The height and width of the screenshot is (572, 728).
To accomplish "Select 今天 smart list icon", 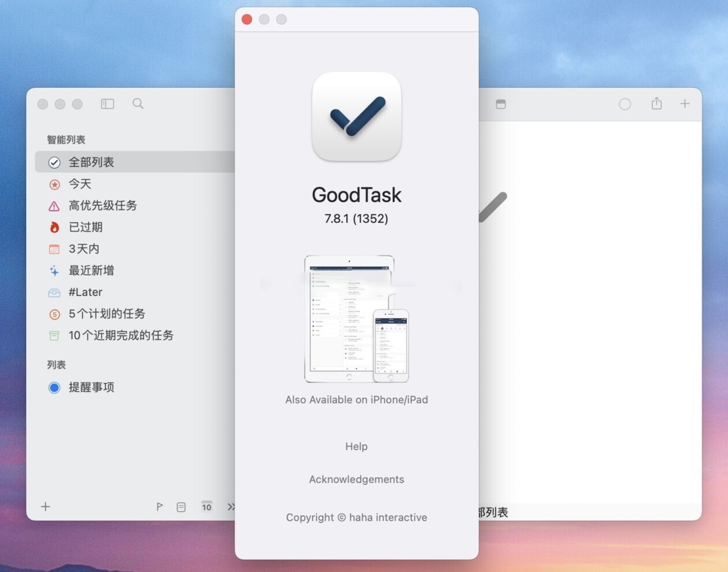I will click(54, 184).
